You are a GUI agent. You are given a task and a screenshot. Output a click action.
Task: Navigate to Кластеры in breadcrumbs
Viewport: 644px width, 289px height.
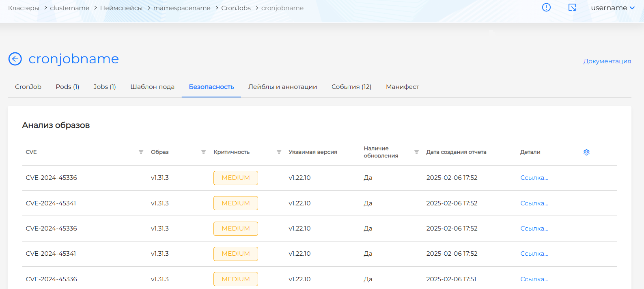click(x=24, y=8)
